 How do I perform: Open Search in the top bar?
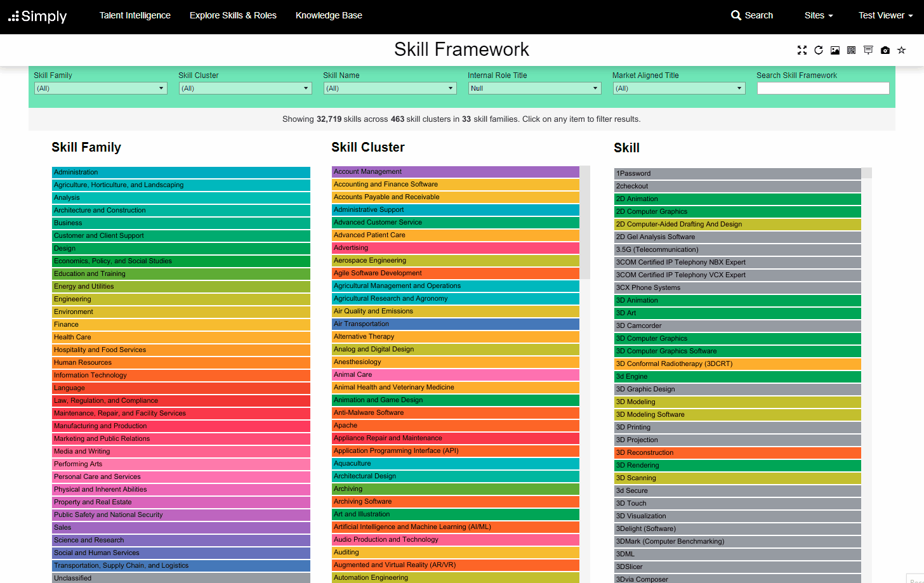point(752,15)
